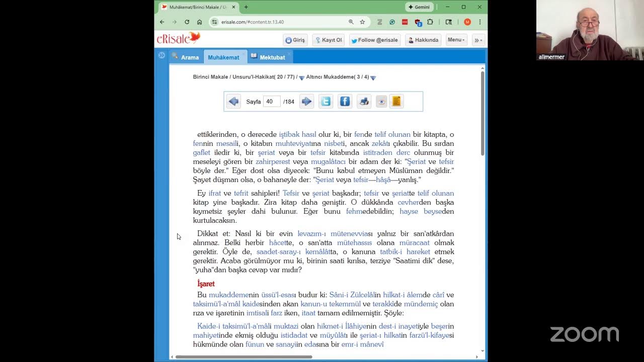The width and height of the screenshot is (644, 362).
Task: Click the browser back arrow
Action: point(162,22)
